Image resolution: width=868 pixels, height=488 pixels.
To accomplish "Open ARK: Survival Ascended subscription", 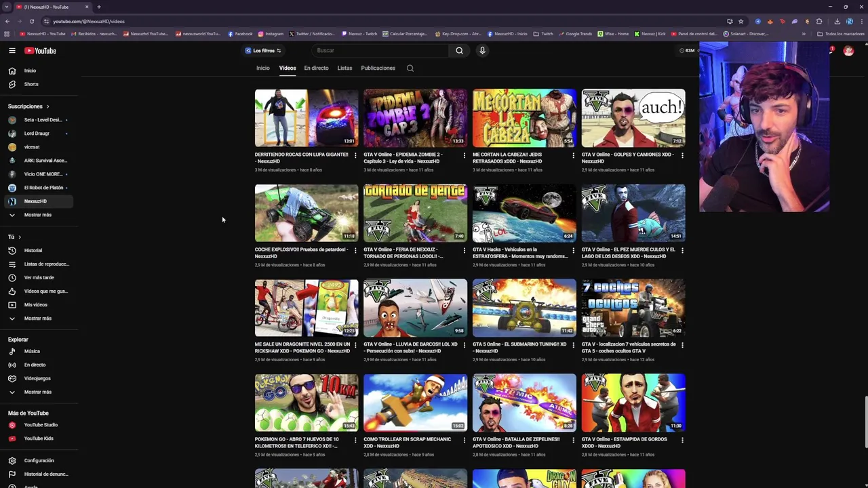I will [39, 161].
